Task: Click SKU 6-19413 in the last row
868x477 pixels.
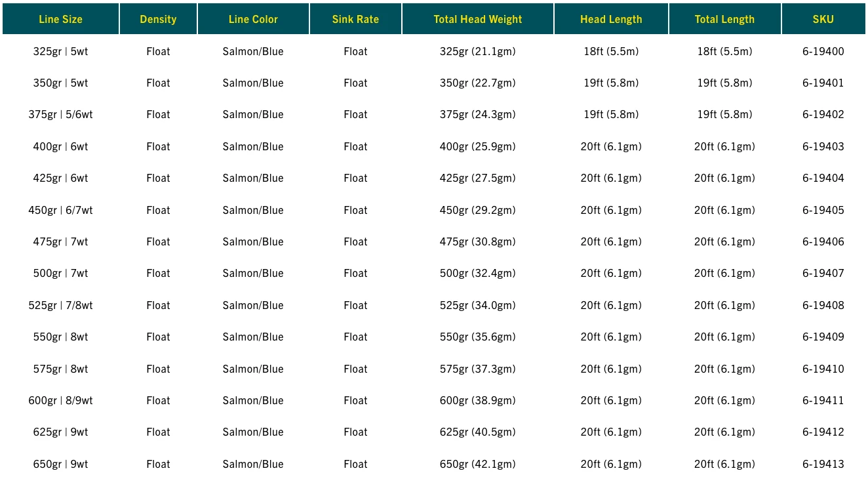Action: [823, 464]
